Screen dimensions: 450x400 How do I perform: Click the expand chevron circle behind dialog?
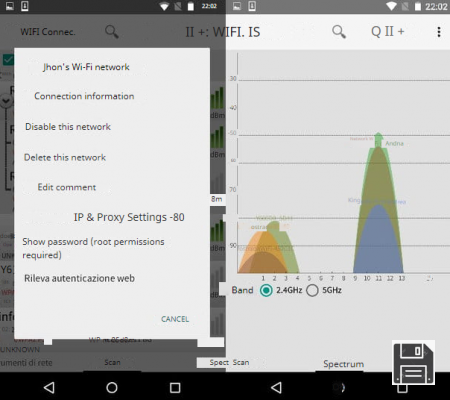6,101
